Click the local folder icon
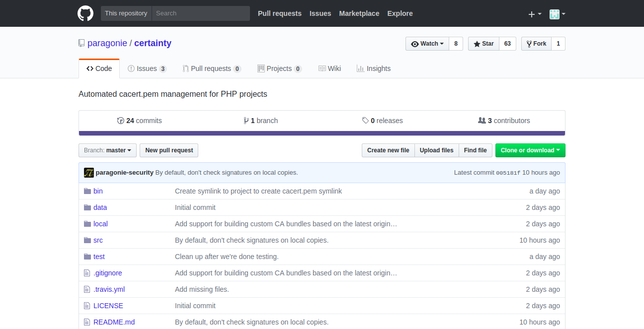 [87, 224]
